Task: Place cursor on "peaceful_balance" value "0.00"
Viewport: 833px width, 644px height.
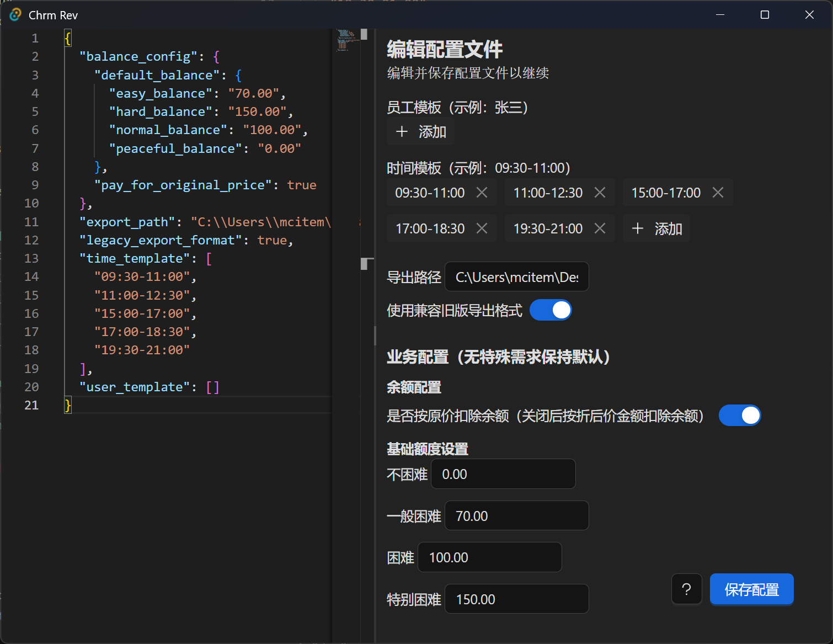Action: point(280,148)
